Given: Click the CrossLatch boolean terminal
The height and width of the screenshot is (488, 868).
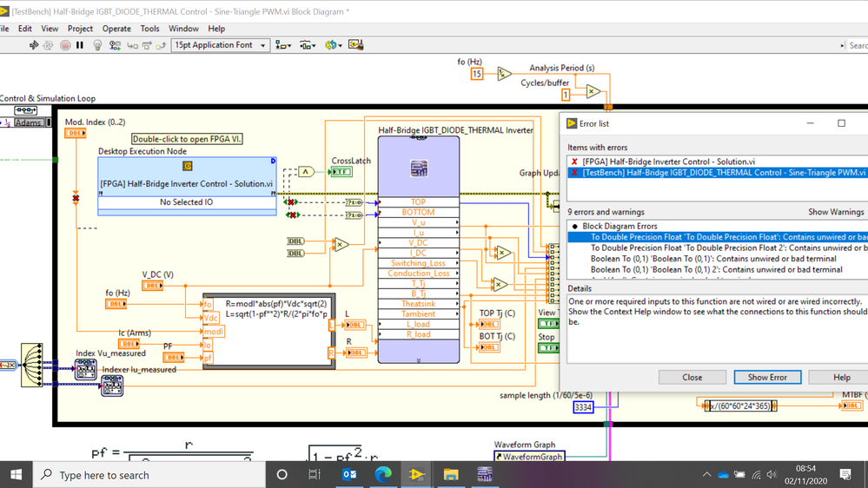Looking at the screenshot, I should pyautogui.click(x=341, y=172).
